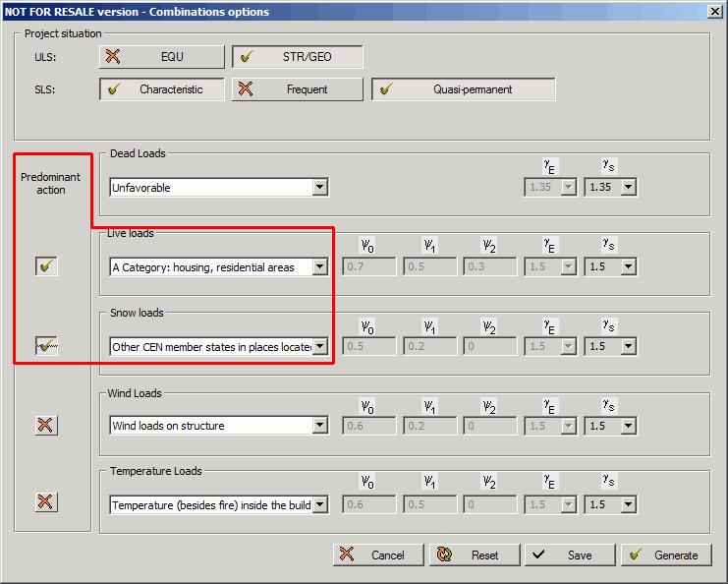Toggle Temperature Loads predominant action checkbox
This screenshot has width=728, height=584.
46,501
